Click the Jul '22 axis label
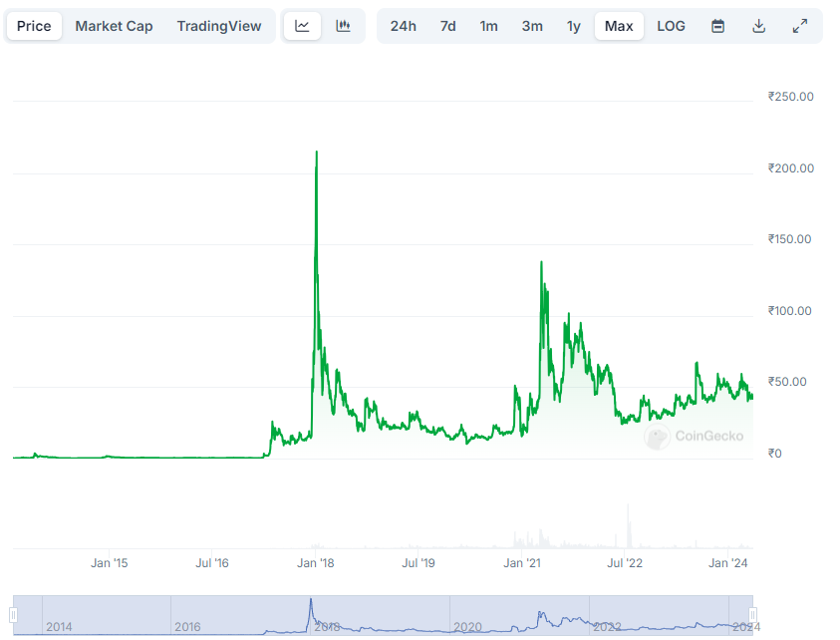840x640 pixels. pos(625,563)
